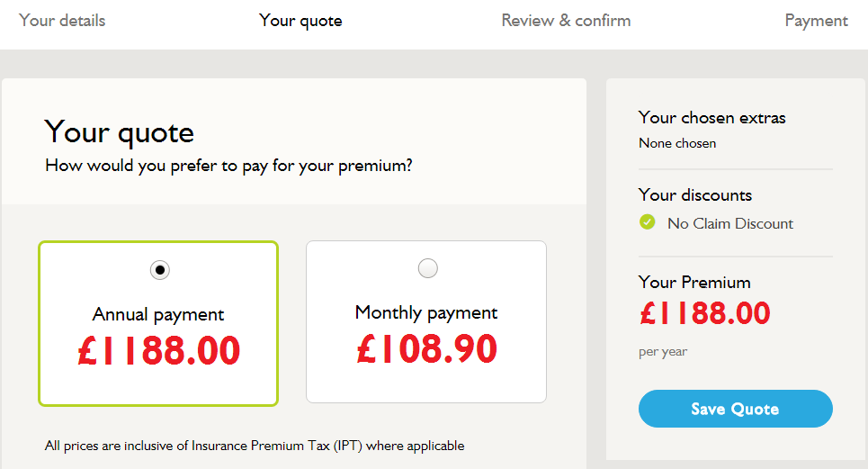Click the Your Premium £1188.00 amount
The height and width of the screenshot is (469, 868).
[x=704, y=313]
